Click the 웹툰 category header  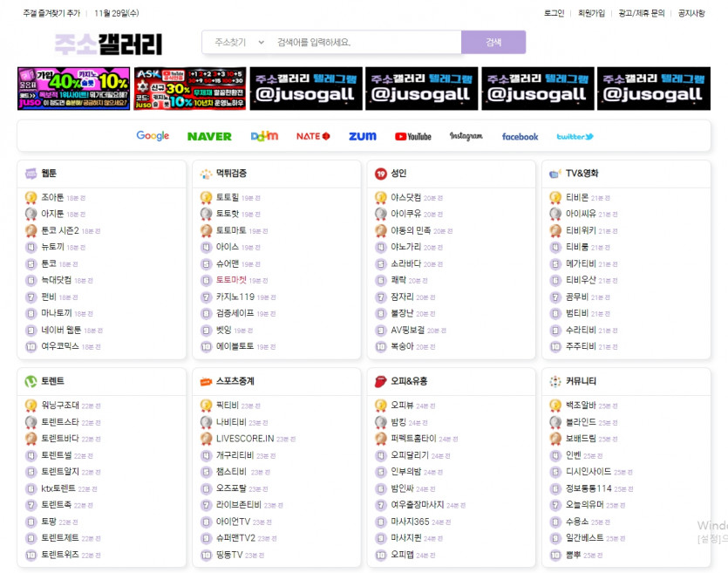coord(48,174)
